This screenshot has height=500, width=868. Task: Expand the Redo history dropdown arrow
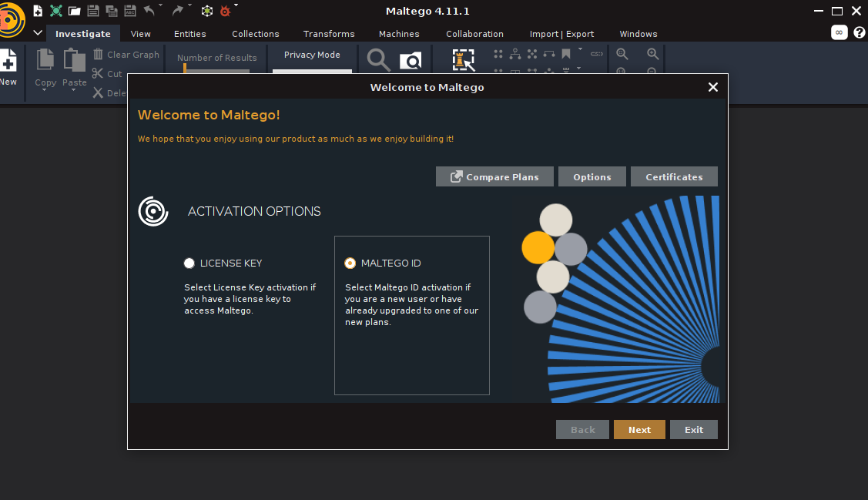pos(189,5)
